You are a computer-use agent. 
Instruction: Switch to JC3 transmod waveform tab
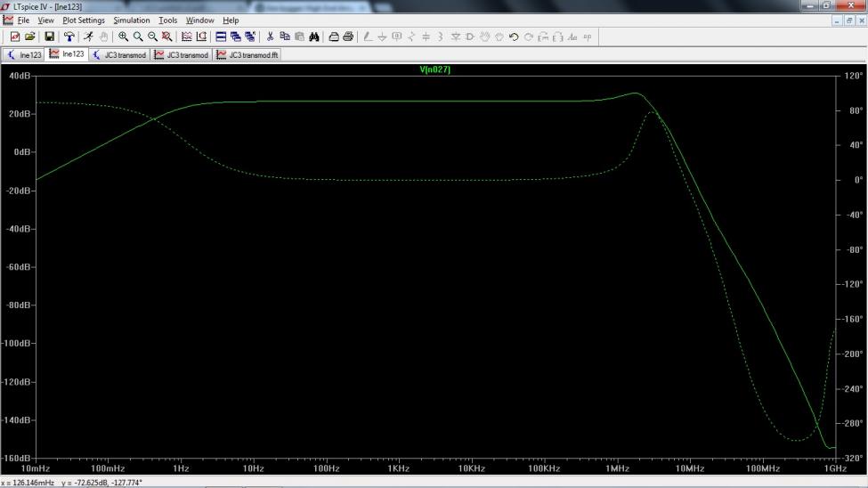(x=182, y=55)
